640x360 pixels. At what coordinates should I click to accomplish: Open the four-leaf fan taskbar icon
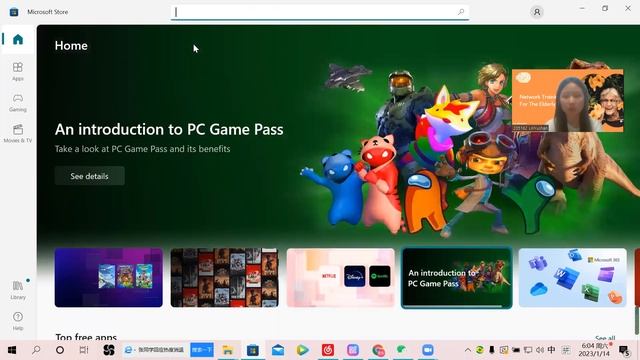coord(109,350)
